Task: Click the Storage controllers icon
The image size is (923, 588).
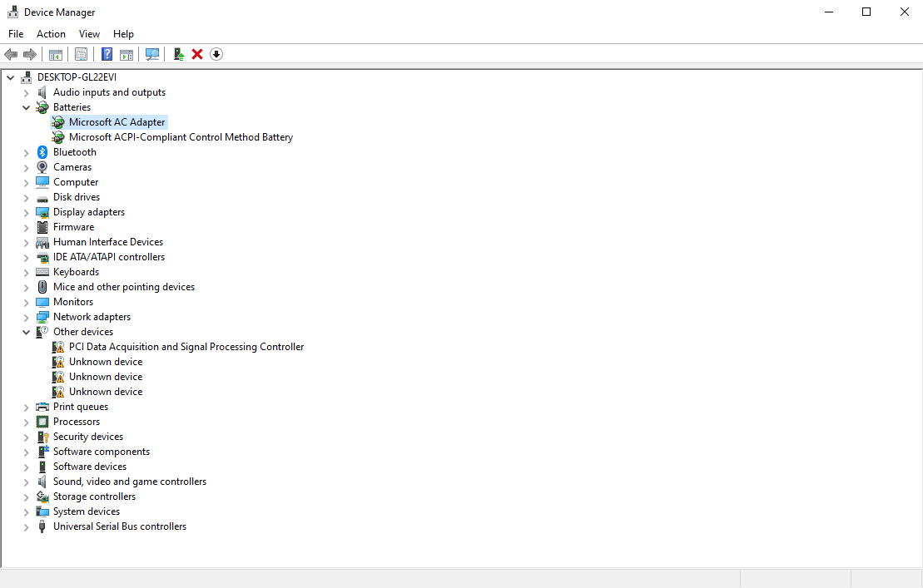Action: [42, 497]
